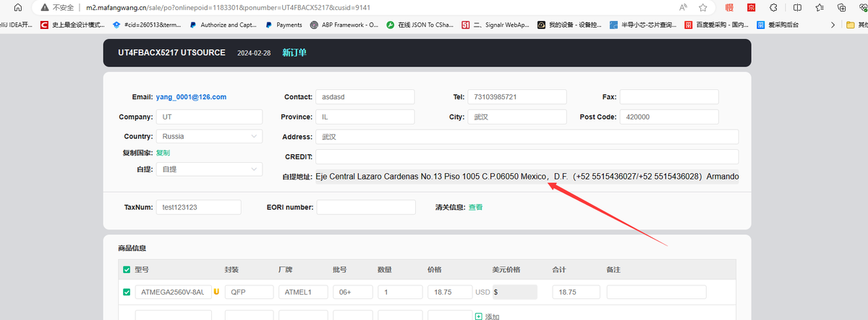Open 史上最全设计模式 bookmark
Image resolution: width=868 pixels, height=320 pixels.
(x=72, y=24)
